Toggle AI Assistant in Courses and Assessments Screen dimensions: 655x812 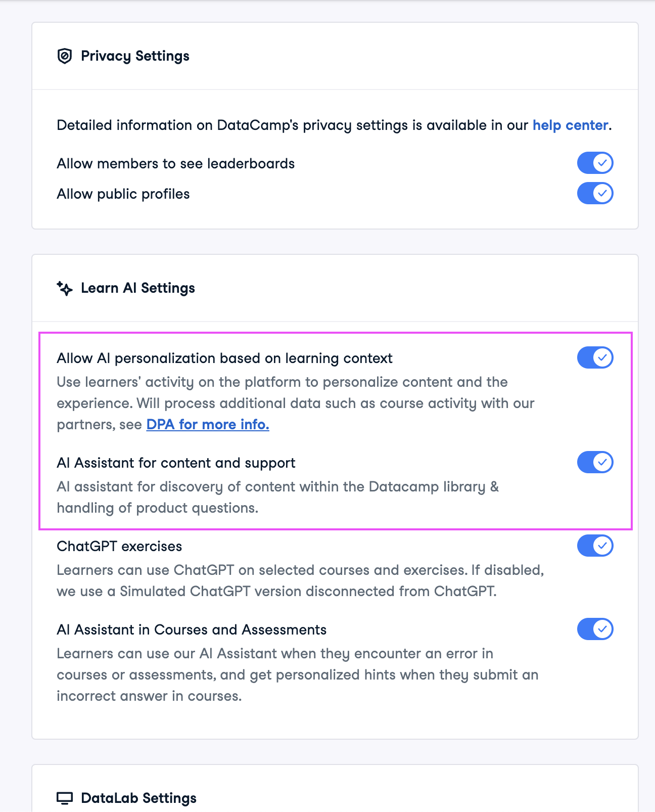pos(595,629)
